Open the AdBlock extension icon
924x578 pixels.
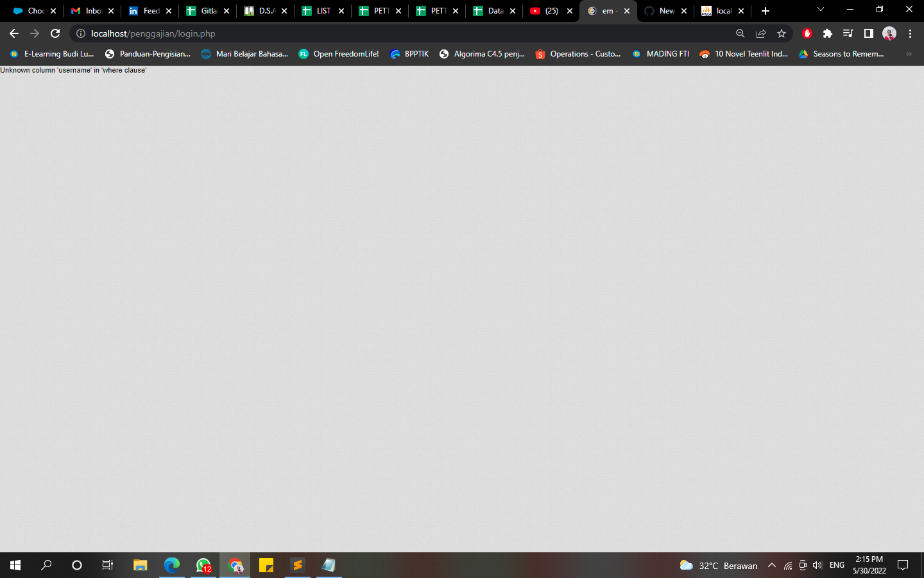(807, 33)
